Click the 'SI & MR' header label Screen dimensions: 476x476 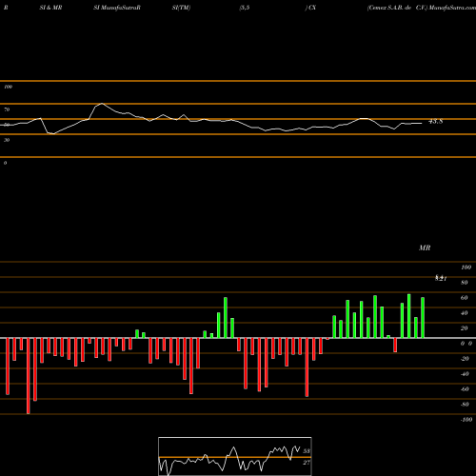click(x=50, y=8)
